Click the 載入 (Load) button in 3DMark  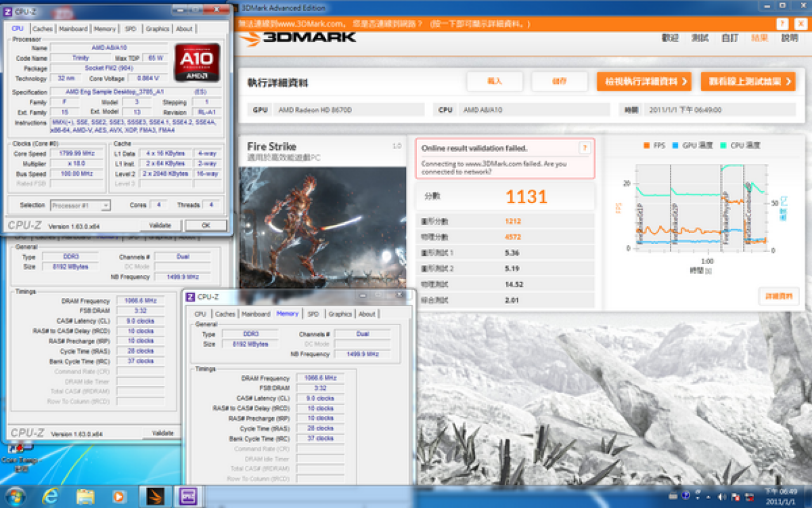[495, 81]
